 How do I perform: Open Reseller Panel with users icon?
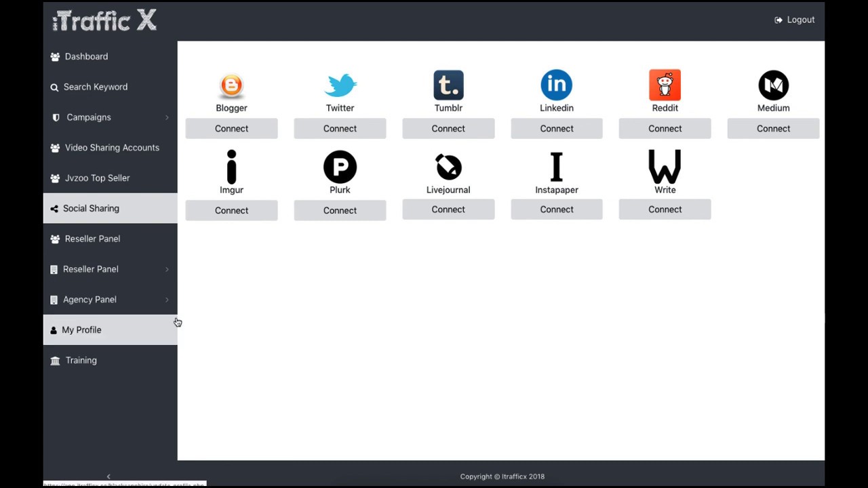[x=110, y=239]
